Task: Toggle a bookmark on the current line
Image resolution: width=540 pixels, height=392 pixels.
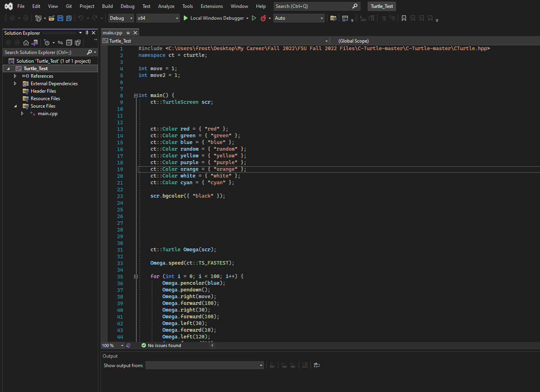Action: pyautogui.click(x=404, y=18)
